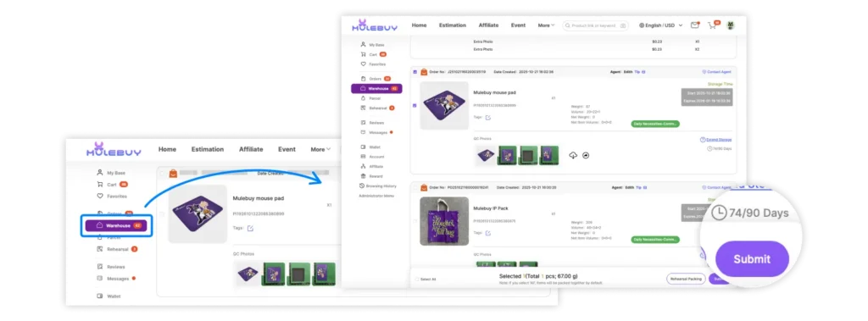Screen dimensions: 868x321
Task: Click the green Daily Necessities tag on mouse pad
Action: (x=655, y=124)
